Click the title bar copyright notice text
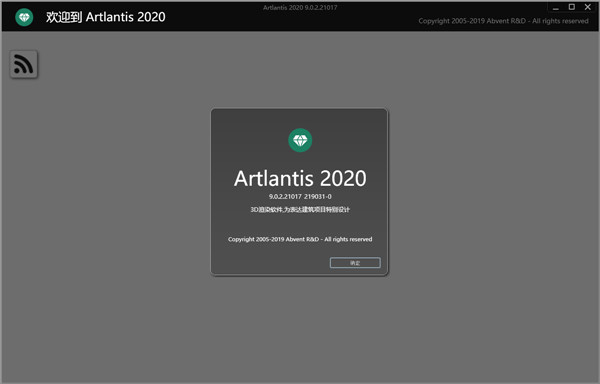This screenshot has height=384, width=600. coord(503,21)
